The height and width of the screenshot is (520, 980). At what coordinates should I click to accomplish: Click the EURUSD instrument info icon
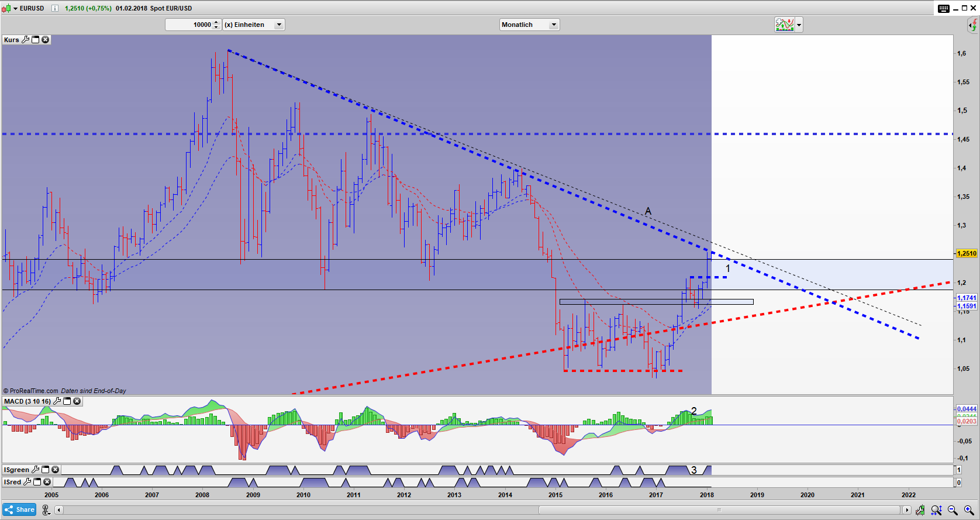[x=55, y=8]
